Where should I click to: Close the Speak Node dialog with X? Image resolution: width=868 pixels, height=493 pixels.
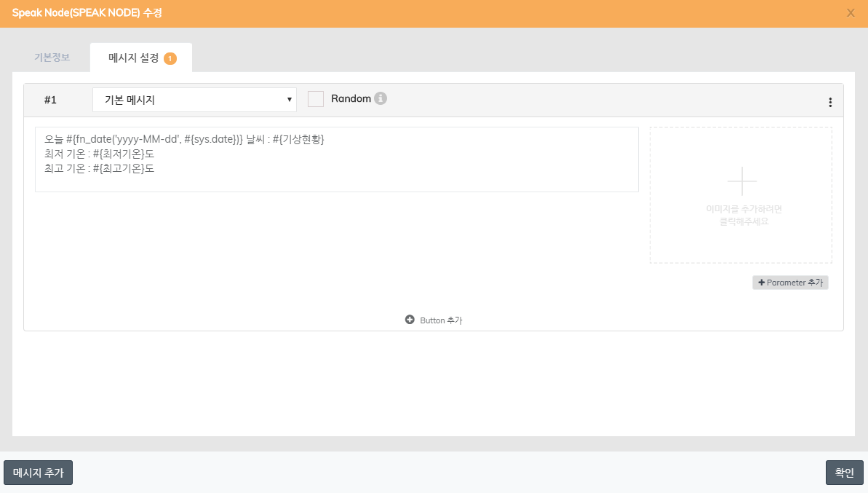[x=851, y=13]
